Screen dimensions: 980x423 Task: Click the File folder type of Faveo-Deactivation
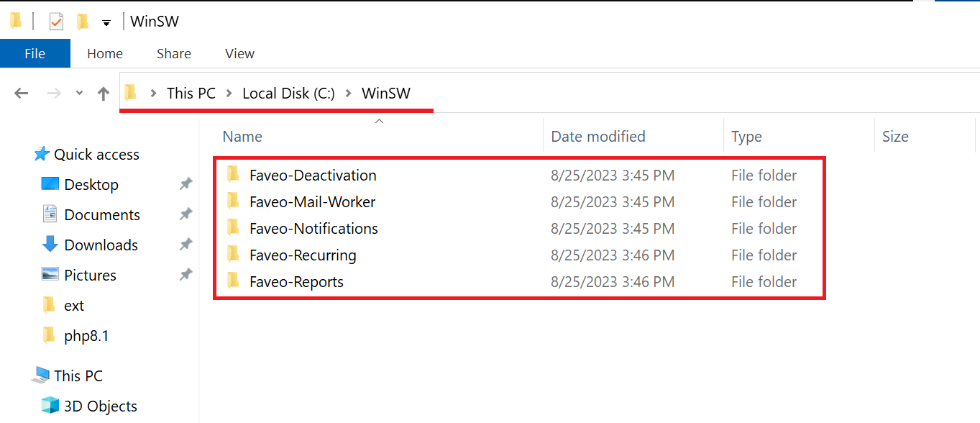[x=764, y=176]
